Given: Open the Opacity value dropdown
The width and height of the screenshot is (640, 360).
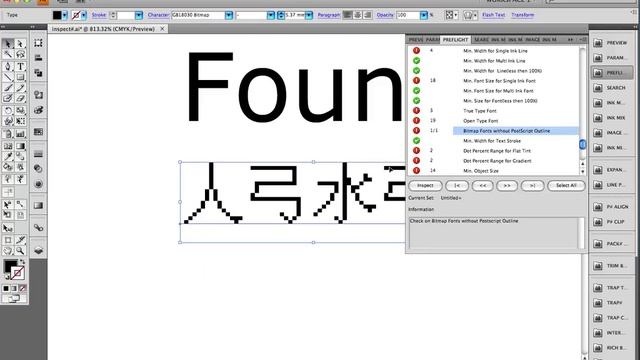Looking at the screenshot, I should point(424,16).
